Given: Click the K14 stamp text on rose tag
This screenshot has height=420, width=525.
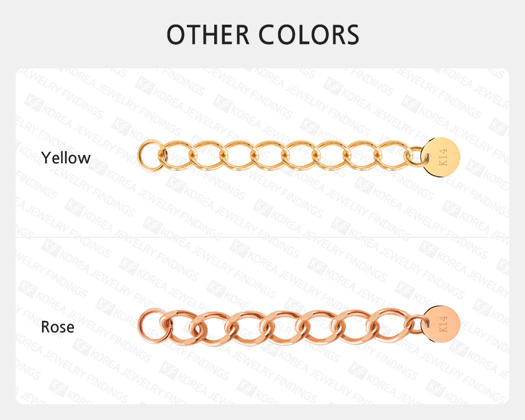Looking at the screenshot, I should [443, 324].
